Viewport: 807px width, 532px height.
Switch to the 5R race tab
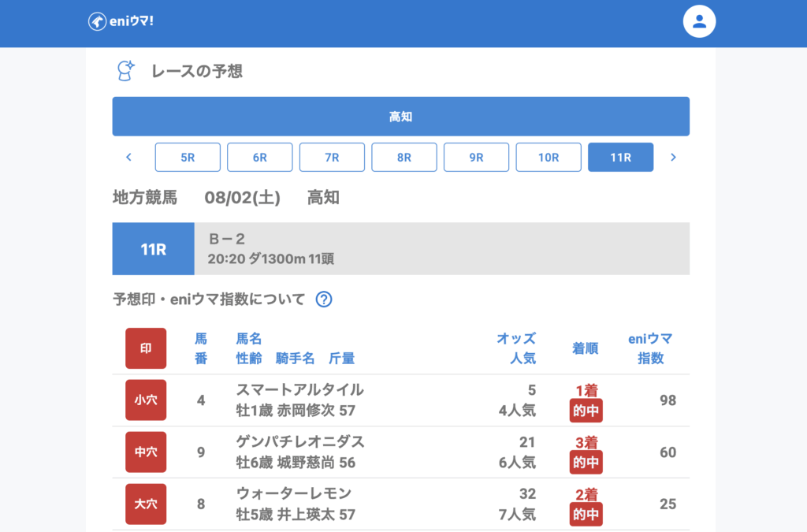(x=188, y=158)
